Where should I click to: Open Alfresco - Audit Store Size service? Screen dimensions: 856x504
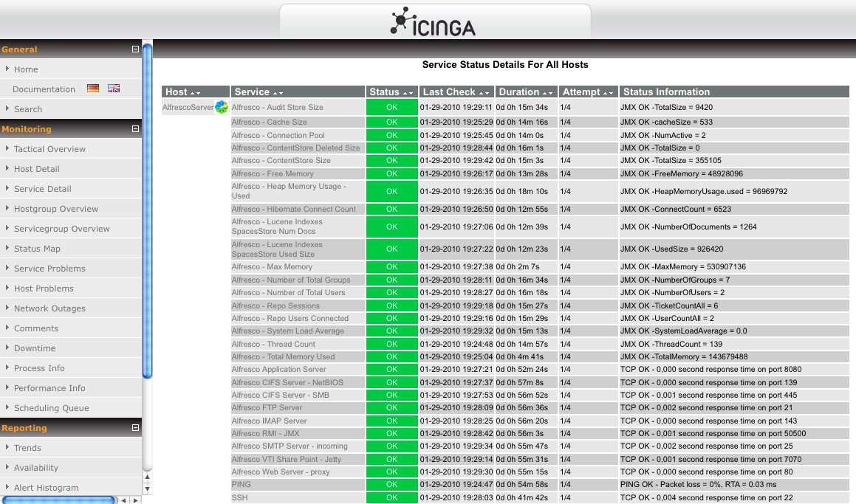277,108
